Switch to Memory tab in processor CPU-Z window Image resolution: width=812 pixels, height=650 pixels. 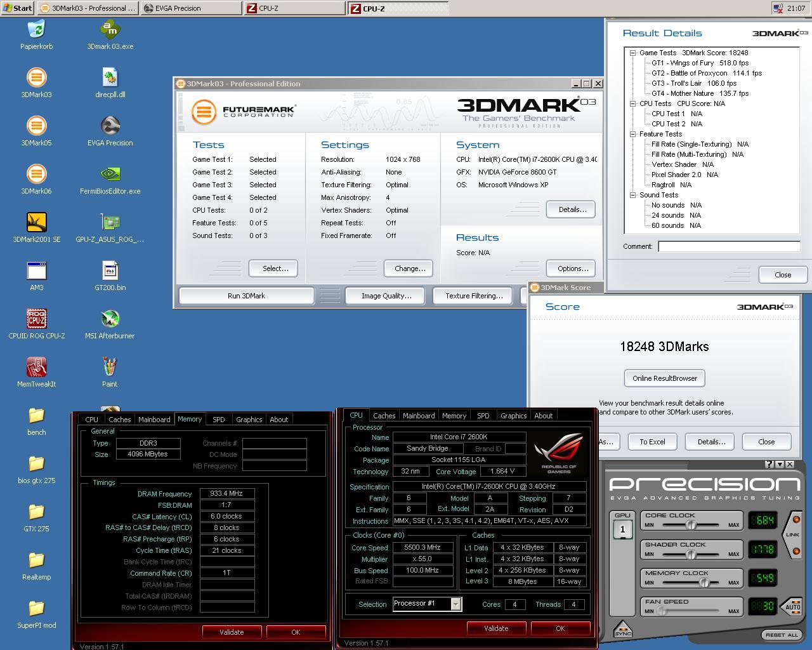454,416
